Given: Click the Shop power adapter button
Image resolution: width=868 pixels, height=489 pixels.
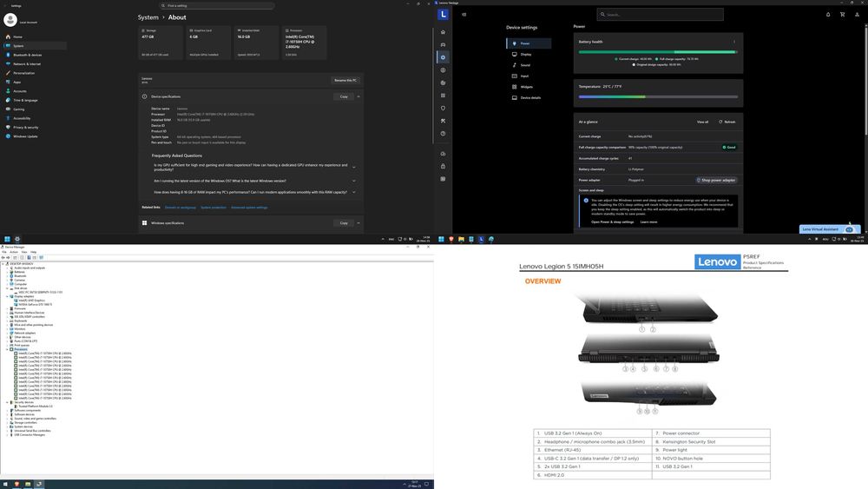Looking at the screenshot, I should point(716,180).
